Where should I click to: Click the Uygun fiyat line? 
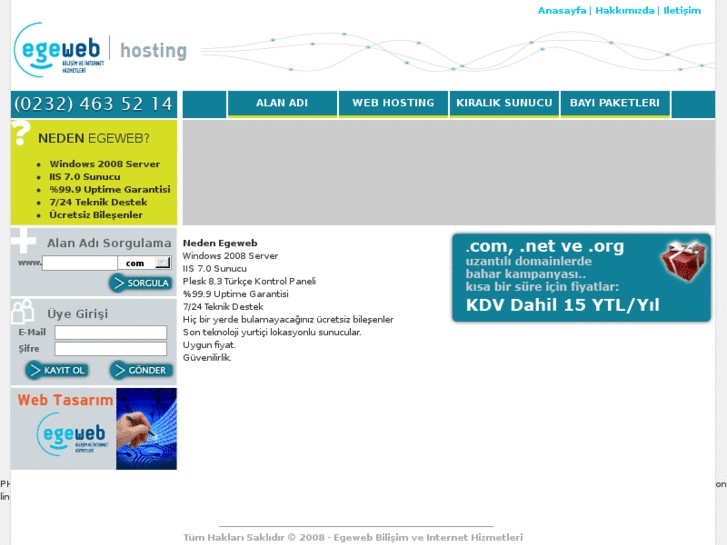(x=209, y=345)
